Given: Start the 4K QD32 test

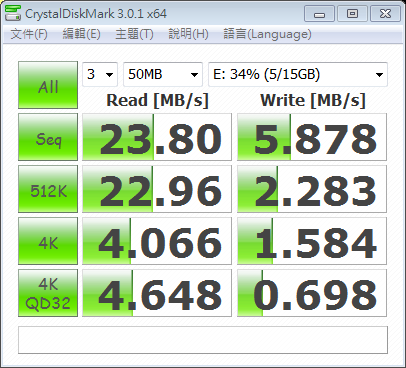Looking at the screenshot, I should [48, 293].
